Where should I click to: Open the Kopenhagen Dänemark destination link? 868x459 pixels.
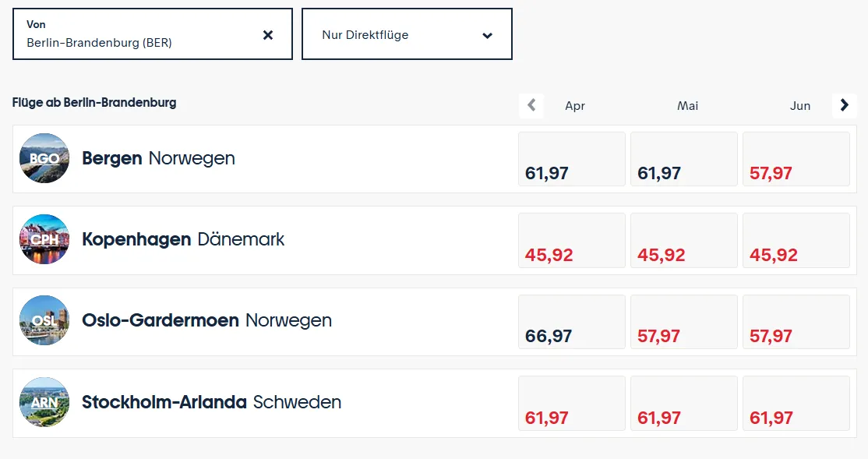pyautogui.click(x=183, y=239)
